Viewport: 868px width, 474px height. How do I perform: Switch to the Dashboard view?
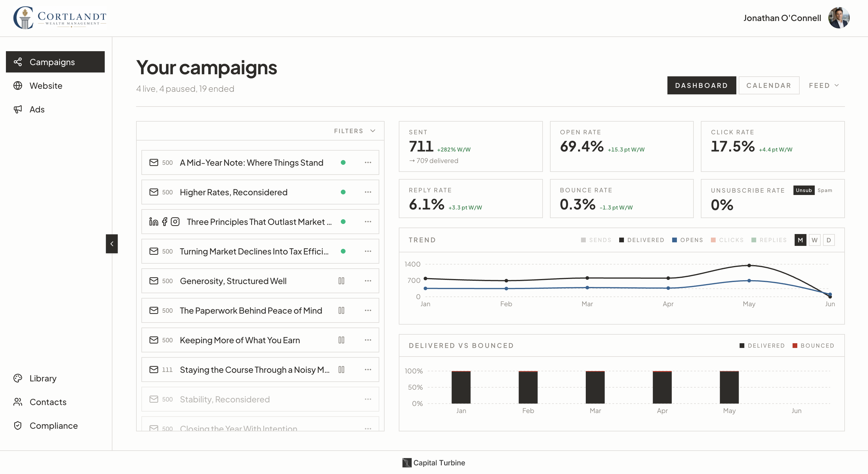click(x=701, y=86)
